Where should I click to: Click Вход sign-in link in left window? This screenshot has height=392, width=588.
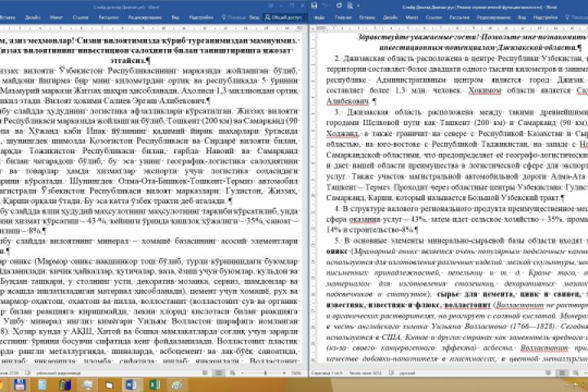click(x=254, y=17)
